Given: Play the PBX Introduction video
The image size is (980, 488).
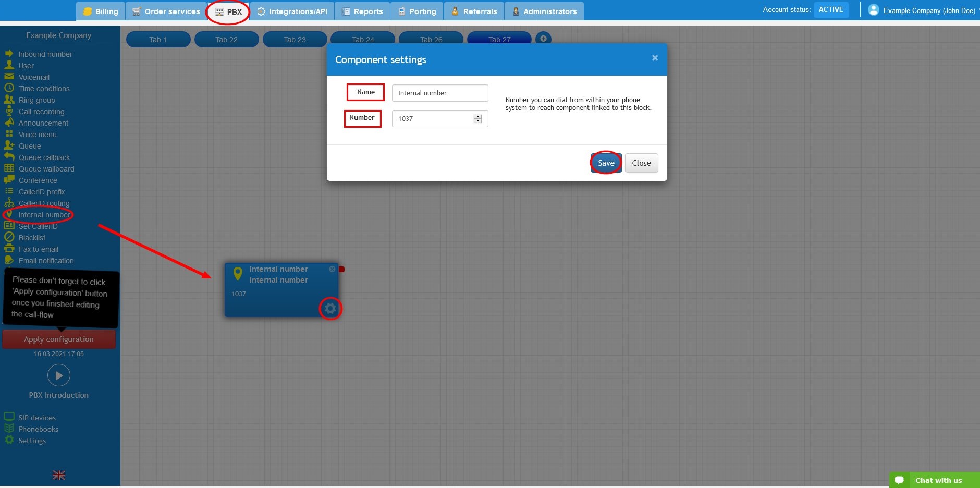Looking at the screenshot, I should click(59, 375).
